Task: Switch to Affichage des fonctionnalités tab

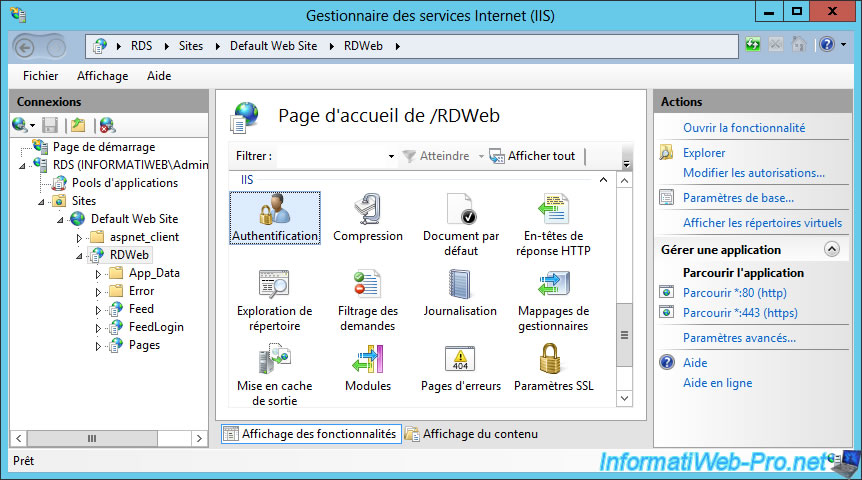Action: pyautogui.click(x=311, y=434)
